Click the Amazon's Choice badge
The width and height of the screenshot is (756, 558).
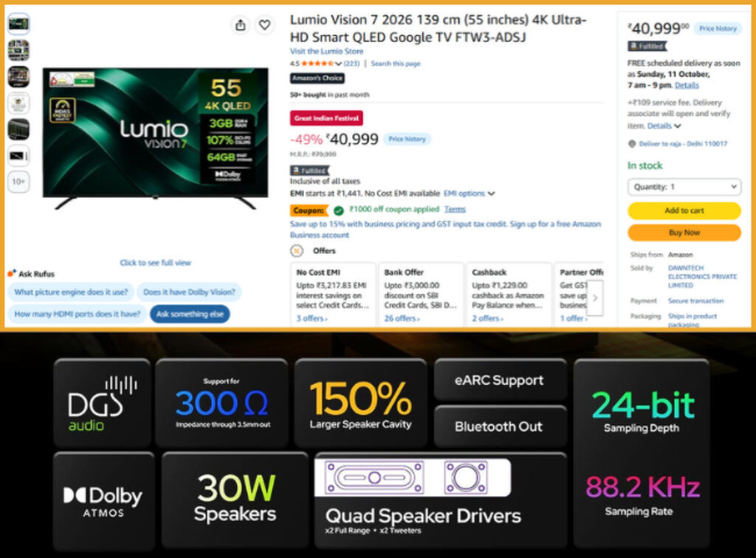click(317, 78)
